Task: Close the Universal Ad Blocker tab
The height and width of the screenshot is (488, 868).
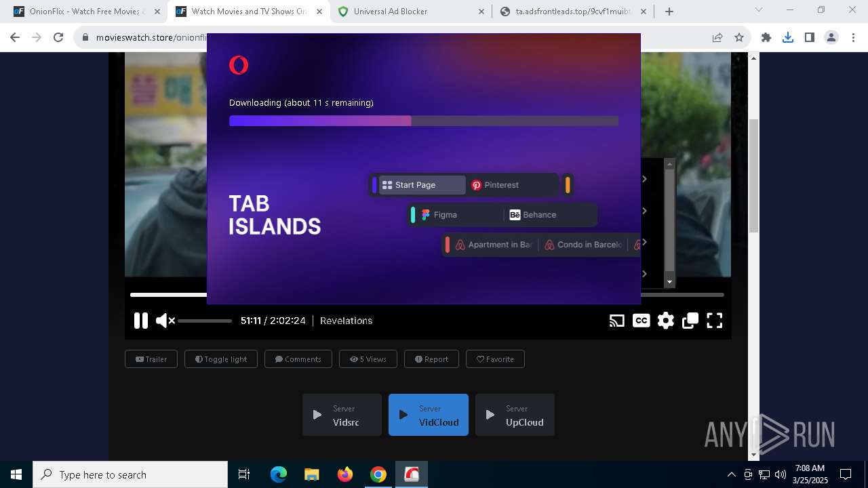Action: 481,12
